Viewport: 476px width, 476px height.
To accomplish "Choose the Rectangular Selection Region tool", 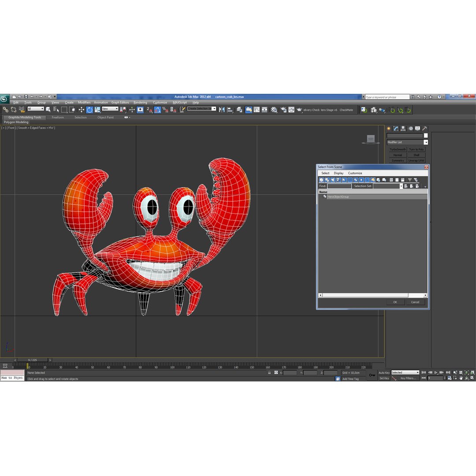I will 64,110.
